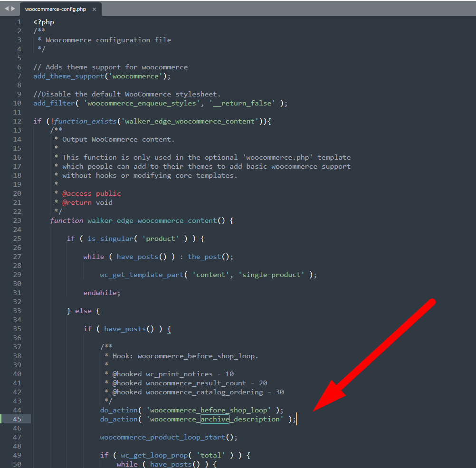This screenshot has height=468, width=476.
Task: Click the else keyword on line 33
Action: pos(83,311)
